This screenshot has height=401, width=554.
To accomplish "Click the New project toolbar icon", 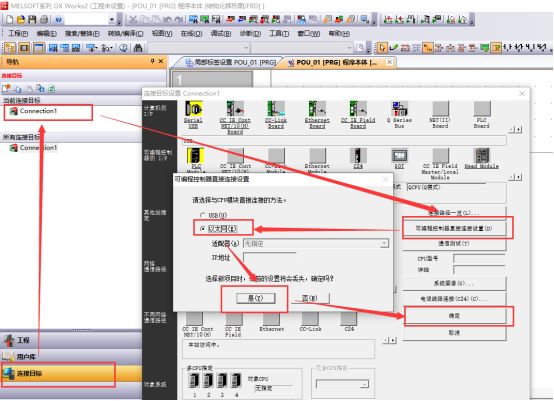I will pyautogui.click(x=10, y=20).
